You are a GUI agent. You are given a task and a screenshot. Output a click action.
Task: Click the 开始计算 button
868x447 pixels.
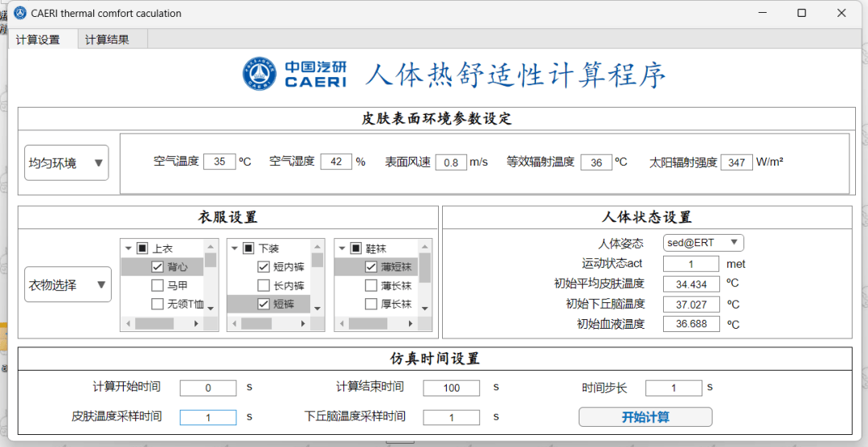pyautogui.click(x=645, y=417)
